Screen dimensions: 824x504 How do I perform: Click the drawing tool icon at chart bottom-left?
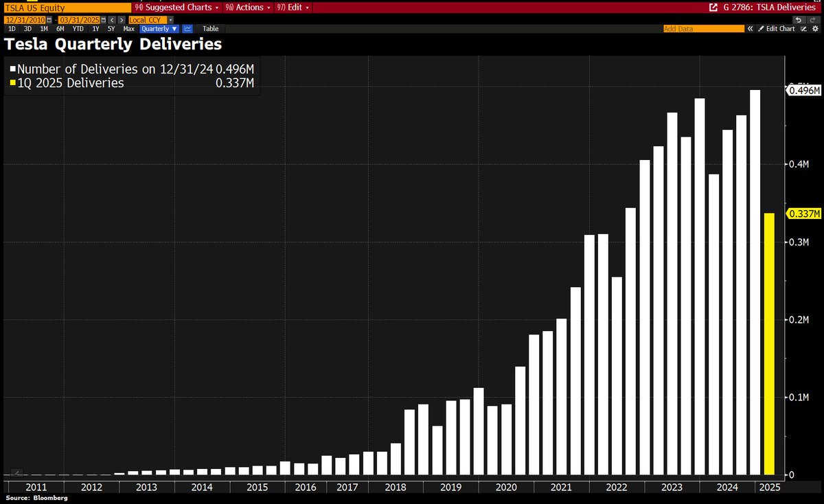point(16,472)
